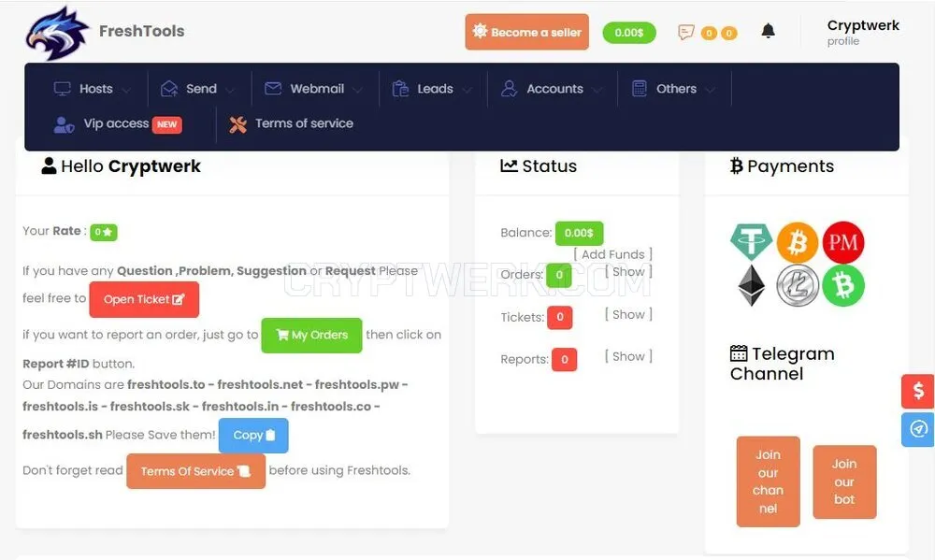Show the Tickets list

point(628,314)
